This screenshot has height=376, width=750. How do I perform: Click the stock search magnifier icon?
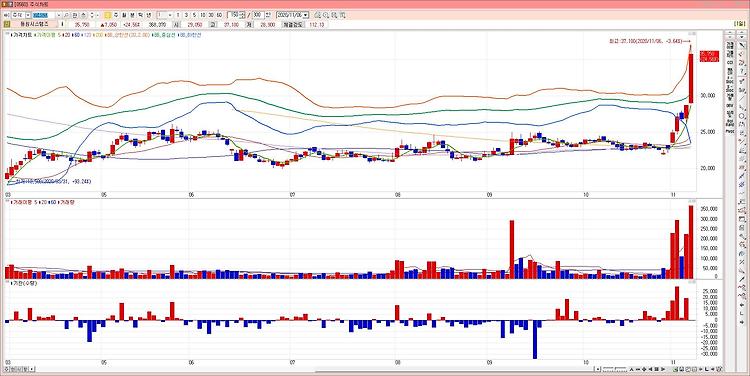(x=66, y=15)
